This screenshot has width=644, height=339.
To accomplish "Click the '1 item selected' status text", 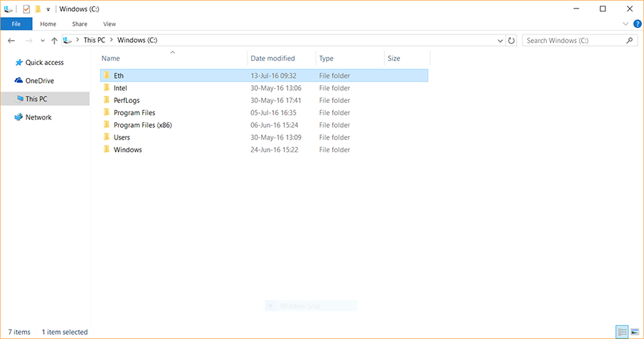I will (64, 332).
